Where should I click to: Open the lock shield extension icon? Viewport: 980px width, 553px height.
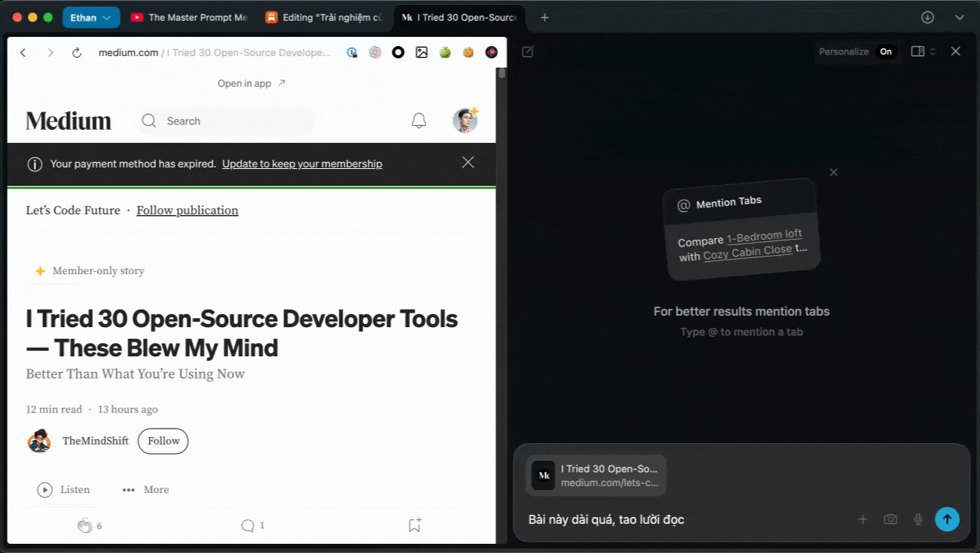point(352,52)
